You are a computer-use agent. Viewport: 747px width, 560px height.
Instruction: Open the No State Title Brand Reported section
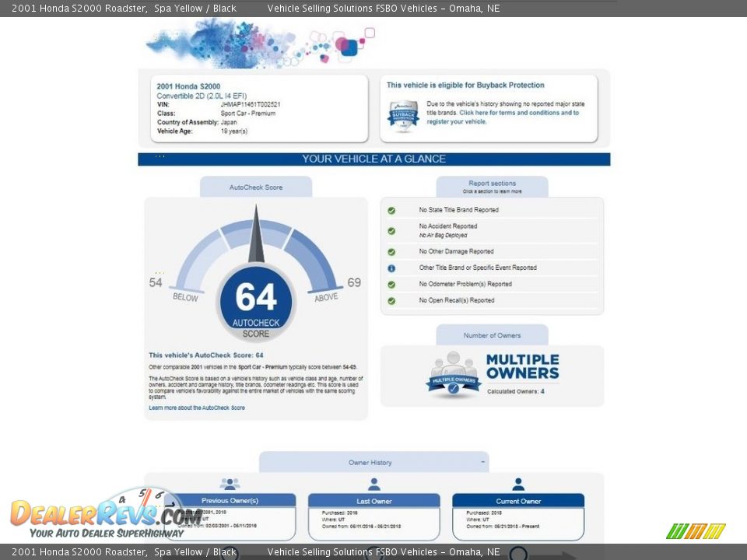(459, 210)
